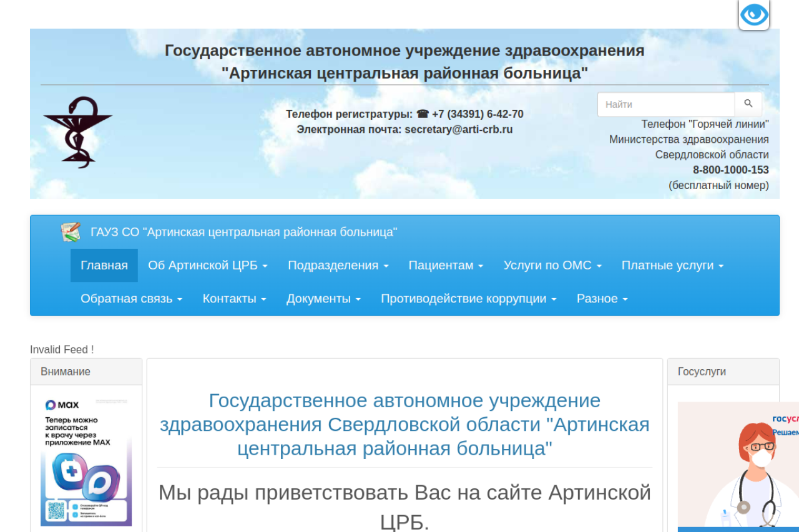Open the Gosuslugi doctor banner image
This screenshot has height=532, width=799.
738,466
